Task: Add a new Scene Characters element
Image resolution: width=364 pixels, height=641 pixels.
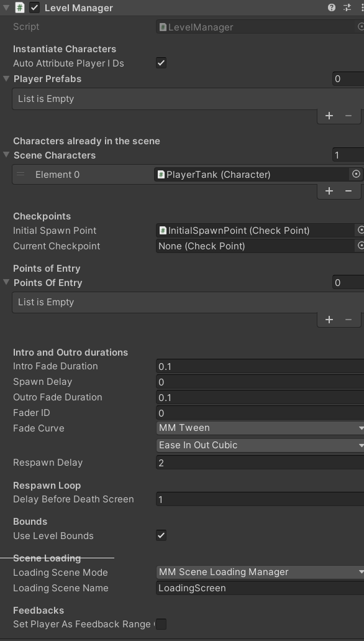Action: [329, 191]
